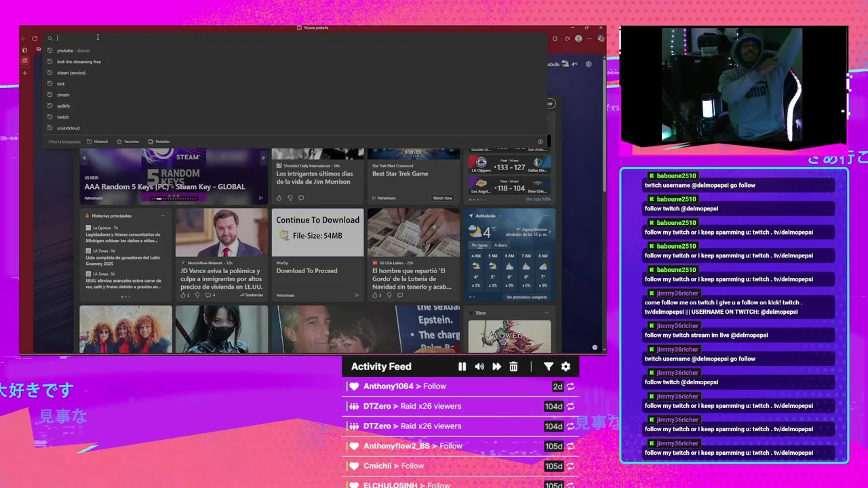Viewport: 868px width, 488px height.
Task: Open Activity Feed settings gear
Action: (x=566, y=367)
